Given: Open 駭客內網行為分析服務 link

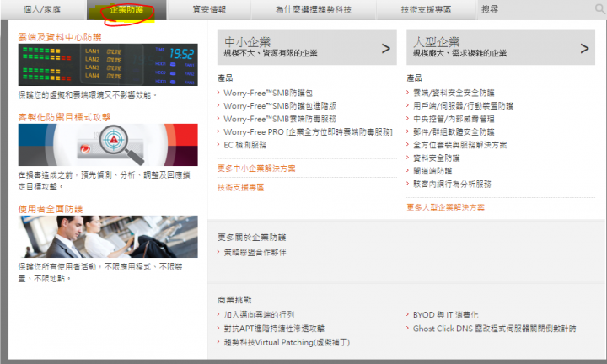Looking at the screenshot, I should [452, 184].
